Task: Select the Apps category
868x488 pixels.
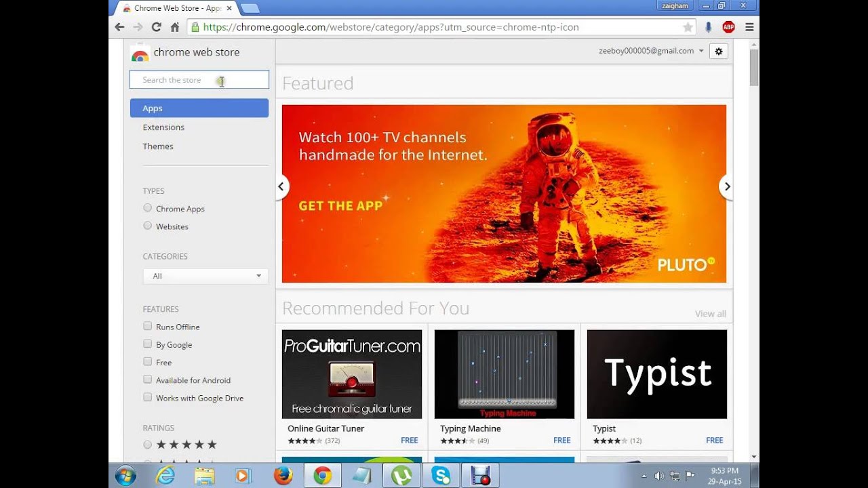Action: (199, 108)
